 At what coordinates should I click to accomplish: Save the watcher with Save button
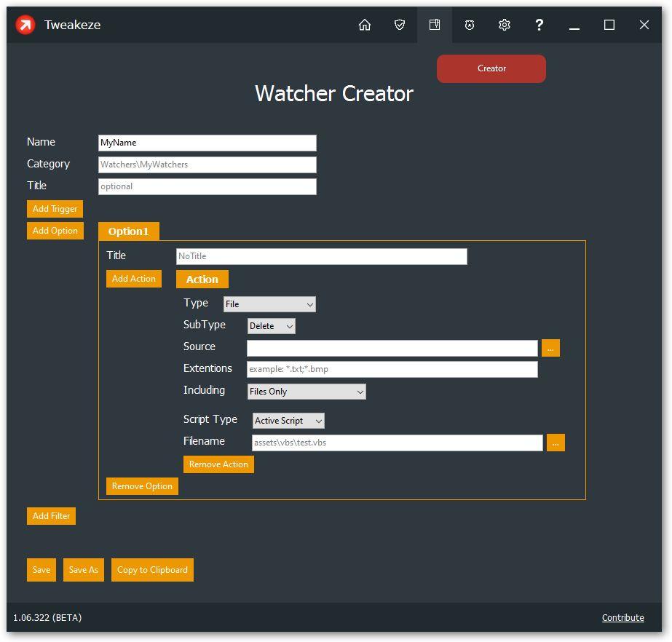41,569
